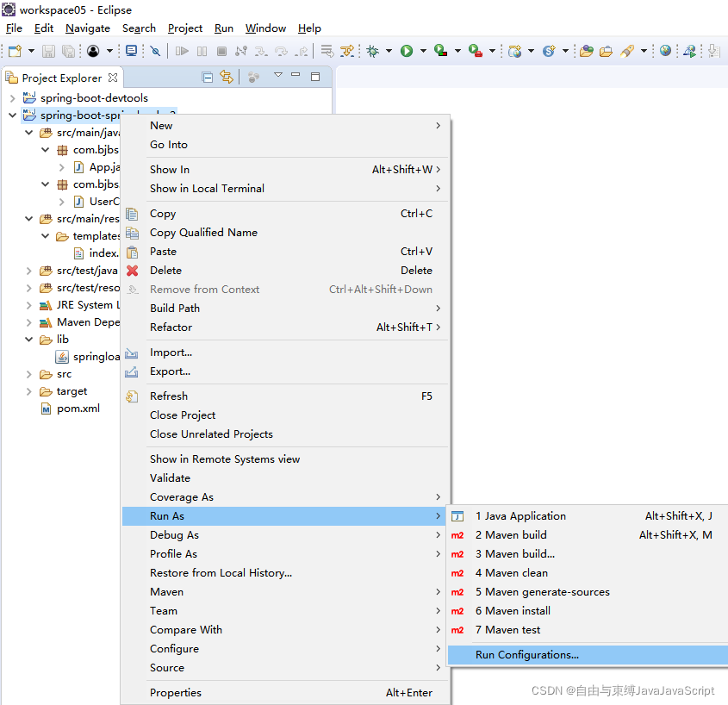Open the Debug As submenu
Image resolution: width=728 pixels, height=705 pixels.
point(285,535)
